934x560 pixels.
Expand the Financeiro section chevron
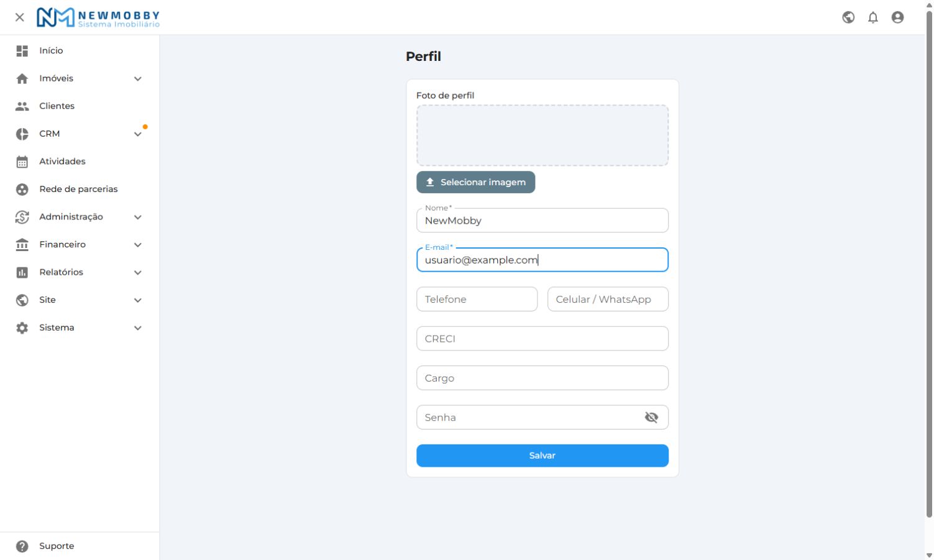(x=138, y=245)
